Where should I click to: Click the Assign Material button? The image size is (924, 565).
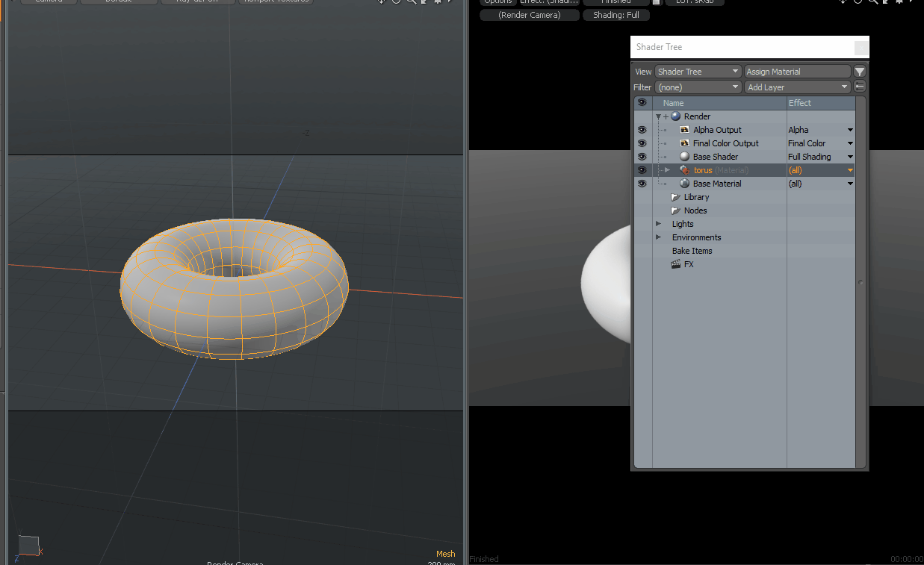tap(798, 72)
